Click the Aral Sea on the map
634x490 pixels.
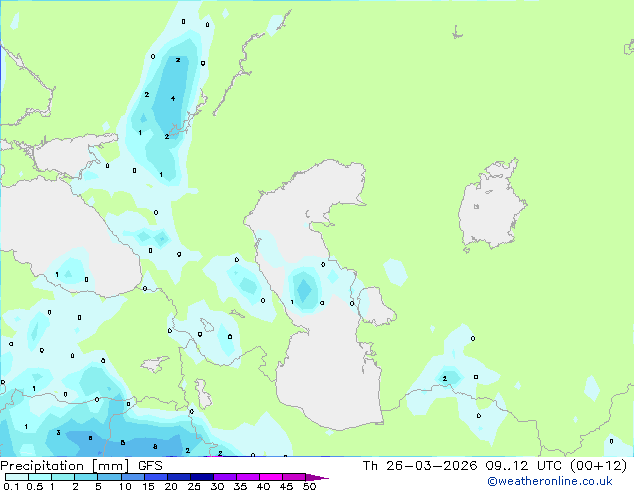491,206
